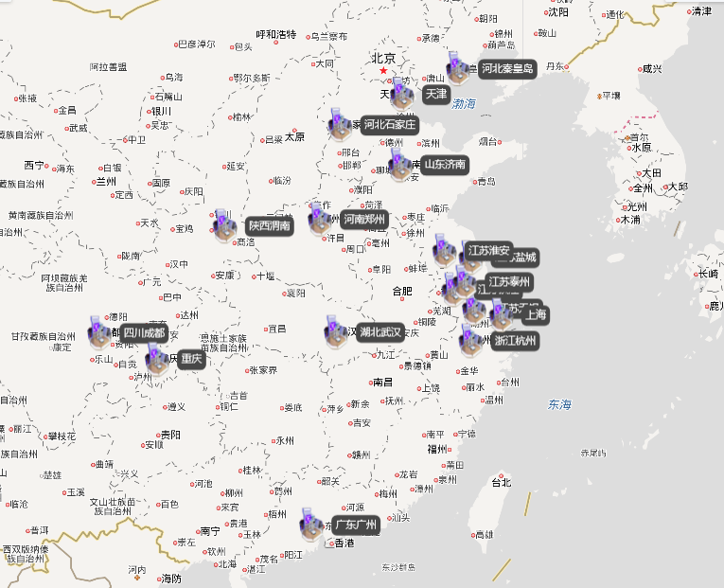Click the 青岛 city name
The height and width of the screenshot is (588, 724).
point(486,182)
